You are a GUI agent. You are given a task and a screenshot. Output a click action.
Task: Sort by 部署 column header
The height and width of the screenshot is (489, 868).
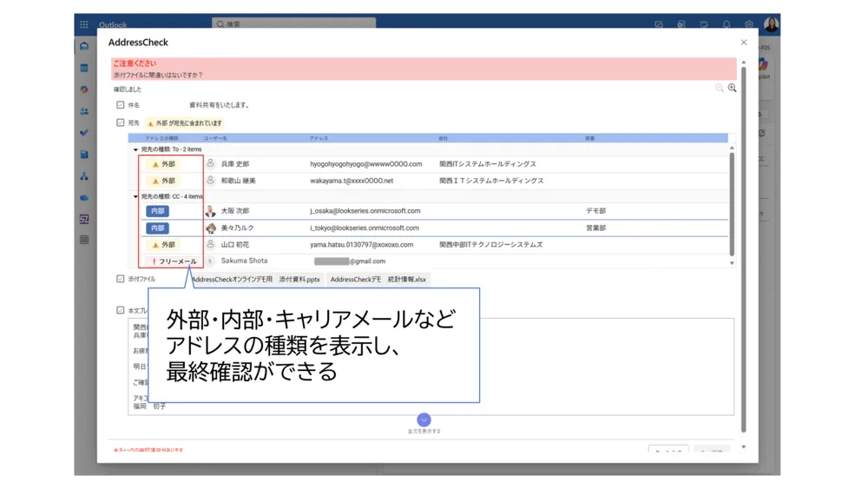coord(590,138)
